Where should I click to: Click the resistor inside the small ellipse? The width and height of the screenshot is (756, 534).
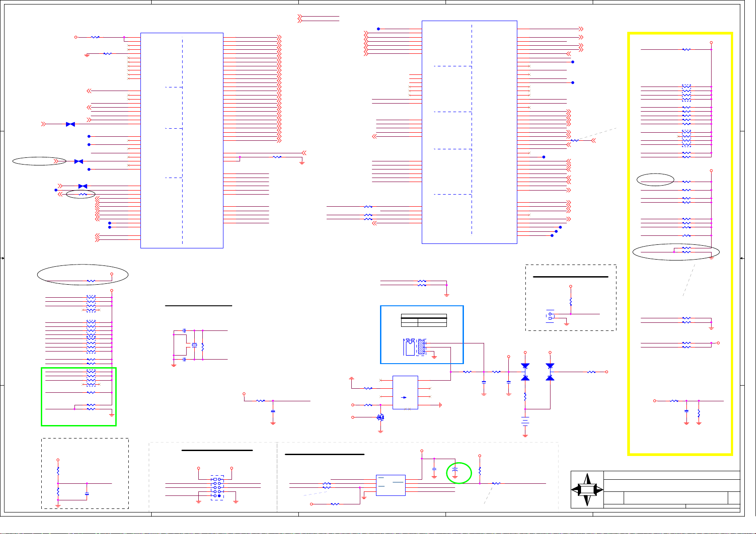(83, 195)
